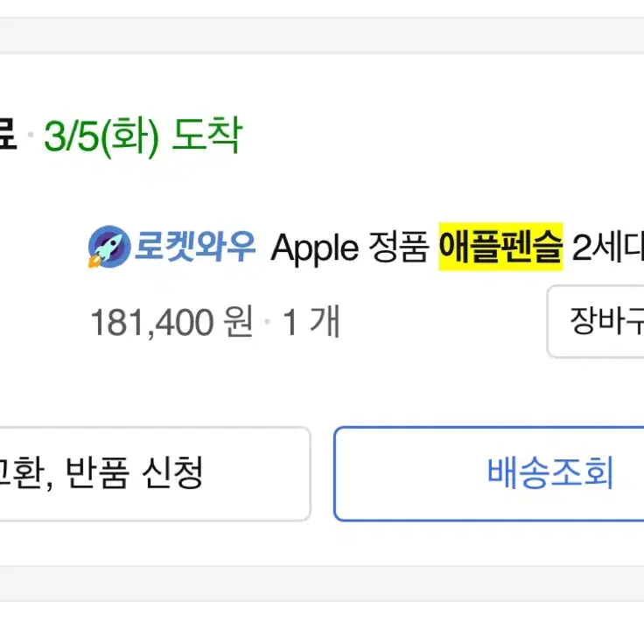Viewport: 644px width, 644px height.
Task: Click the blue 로켓와우 badge text
Action: click(x=194, y=247)
